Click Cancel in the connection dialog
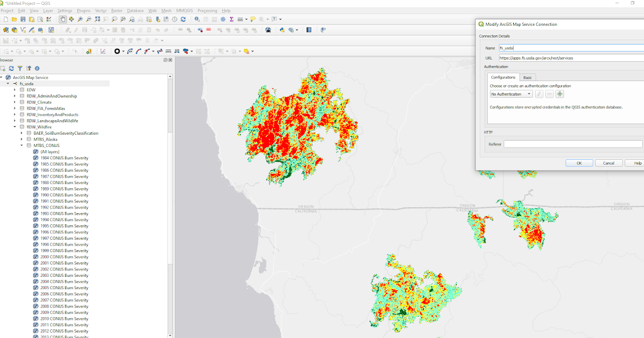The image size is (644, 338). (609, 163)
